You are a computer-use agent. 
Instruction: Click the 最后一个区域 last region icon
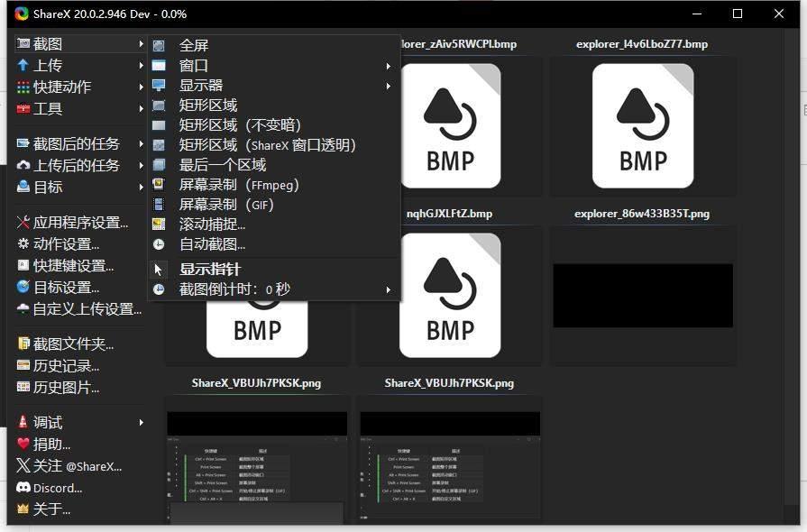point(159,165)
